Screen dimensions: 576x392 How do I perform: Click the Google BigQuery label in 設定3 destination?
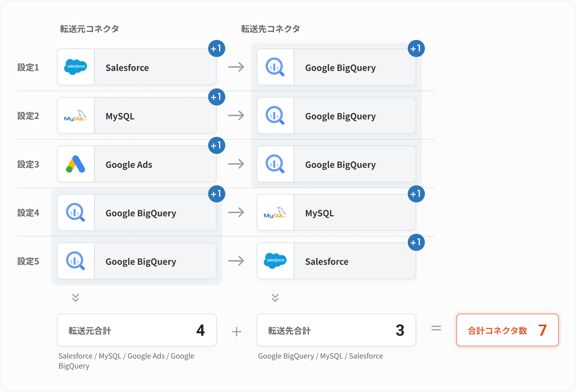tap(340, 165)
